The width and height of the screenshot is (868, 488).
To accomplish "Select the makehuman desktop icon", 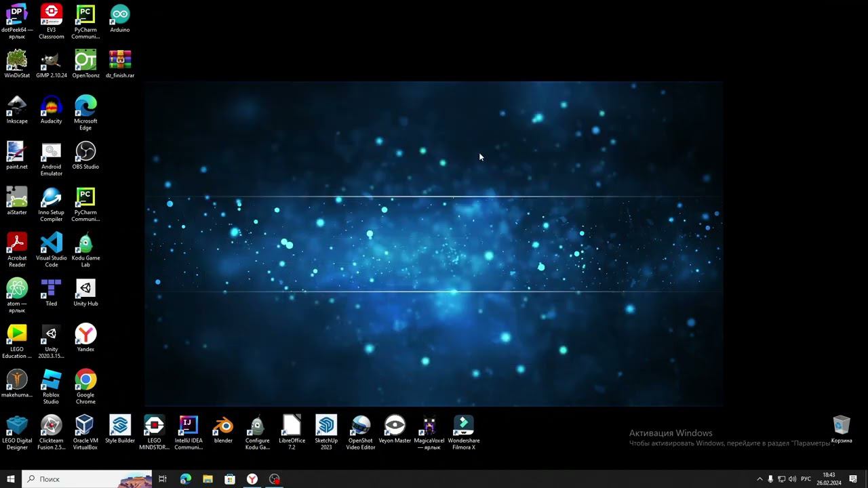I will 17,382.
